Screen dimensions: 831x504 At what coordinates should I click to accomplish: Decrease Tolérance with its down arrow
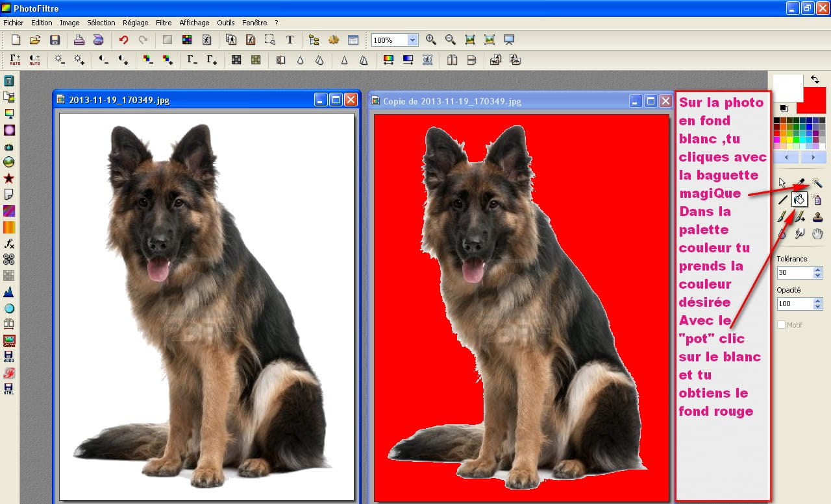pos(818,276)
